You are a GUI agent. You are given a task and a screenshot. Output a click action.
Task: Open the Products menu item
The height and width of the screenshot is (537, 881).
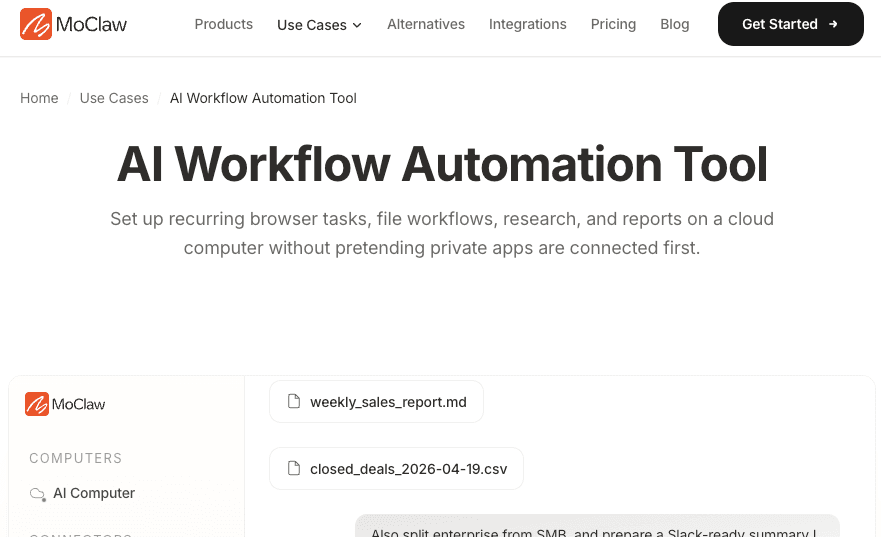224,24
